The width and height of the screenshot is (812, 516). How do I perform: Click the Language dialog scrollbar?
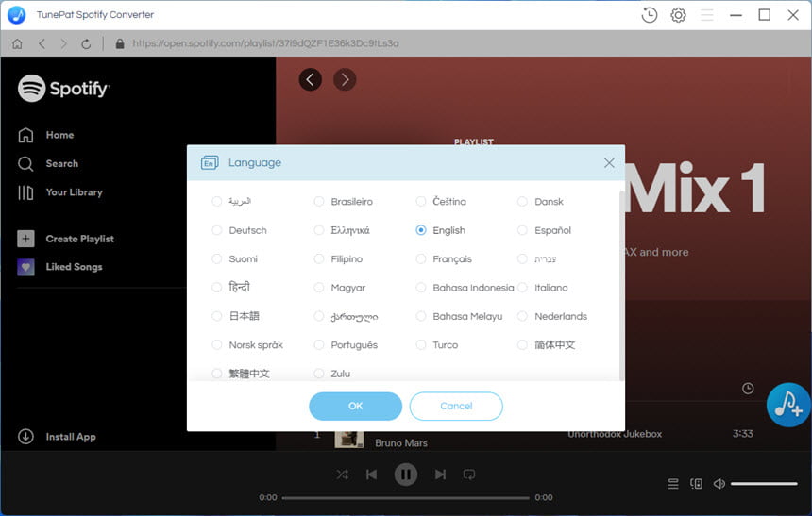point(621,286)
